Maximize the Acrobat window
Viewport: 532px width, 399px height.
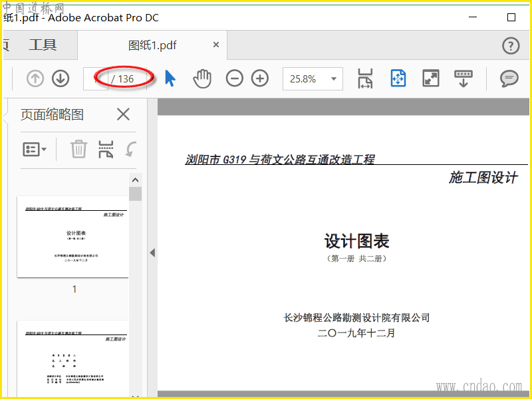point(511,17)
